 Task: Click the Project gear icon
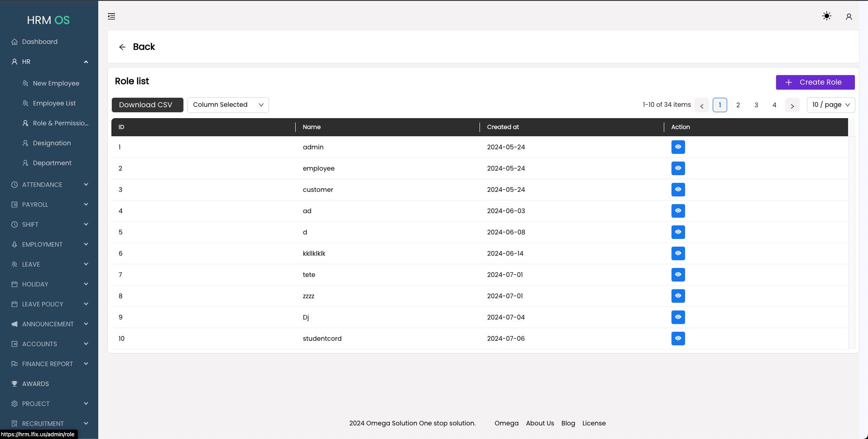[x=14, y=404]
